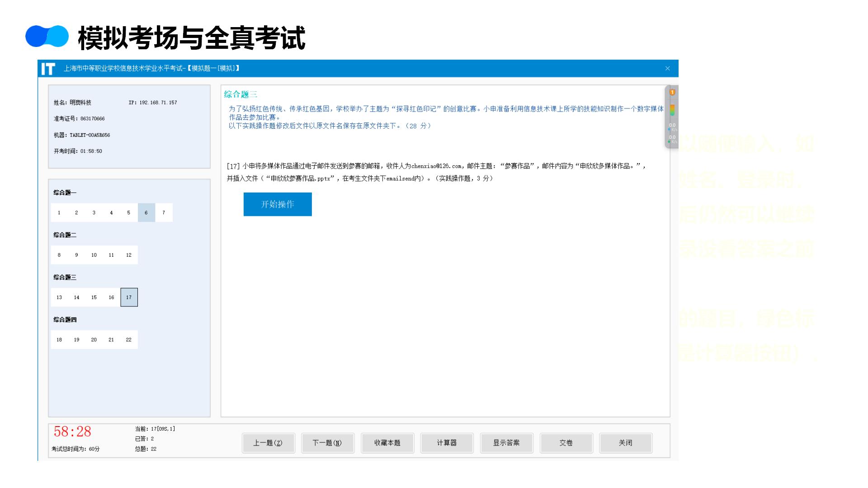The image size is (868, 488).
Task: Click the orange badge icon on side widget
Action: [672, 92]
